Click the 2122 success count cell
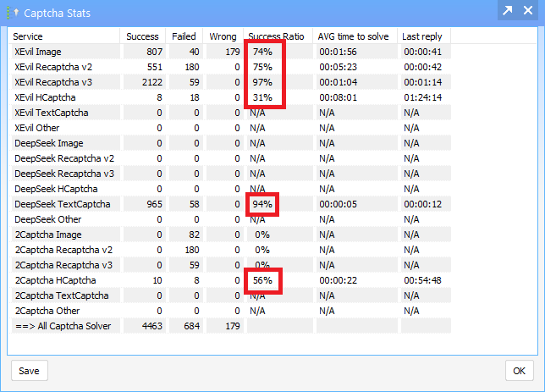 coord(144,82)
